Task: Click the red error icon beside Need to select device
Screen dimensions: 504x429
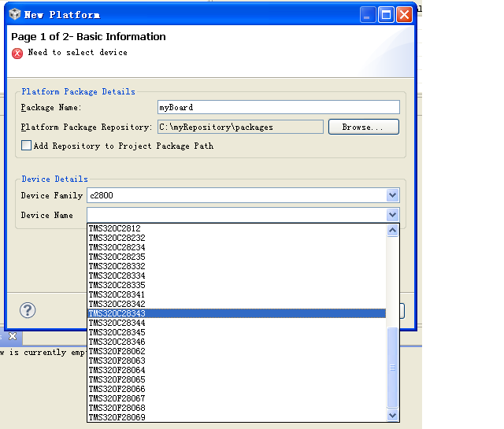Action: 17,54
